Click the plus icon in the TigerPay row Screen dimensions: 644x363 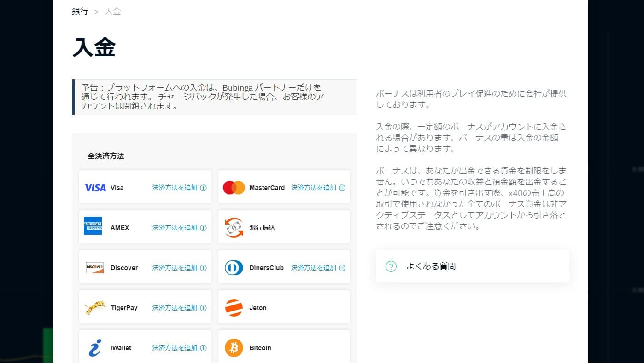203,308
